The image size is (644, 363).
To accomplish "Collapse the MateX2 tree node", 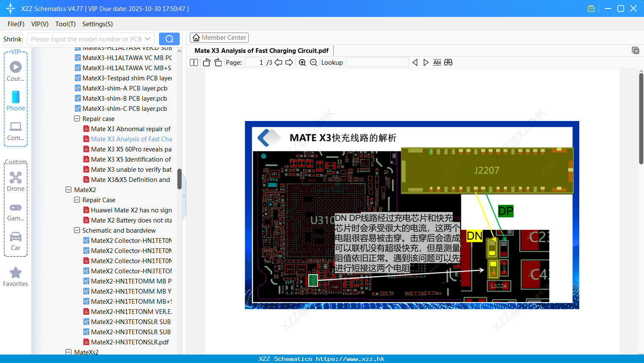I will pos(69,190).
